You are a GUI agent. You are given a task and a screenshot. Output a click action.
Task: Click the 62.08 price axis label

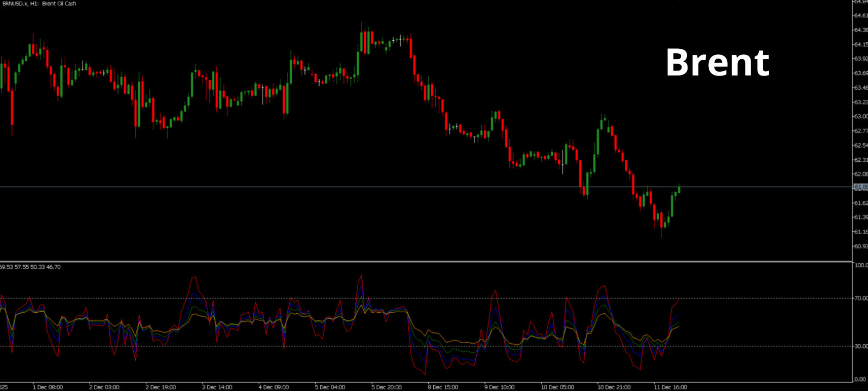pos(861,174)
